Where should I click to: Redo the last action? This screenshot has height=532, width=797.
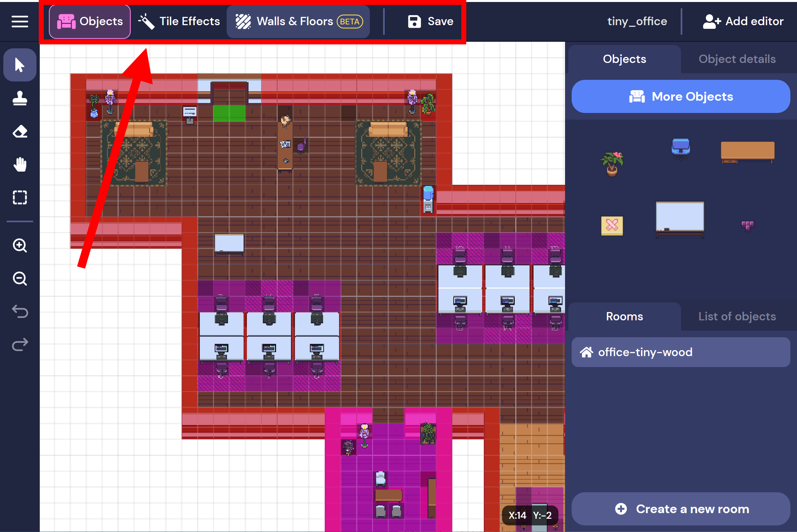click(20, 345)
